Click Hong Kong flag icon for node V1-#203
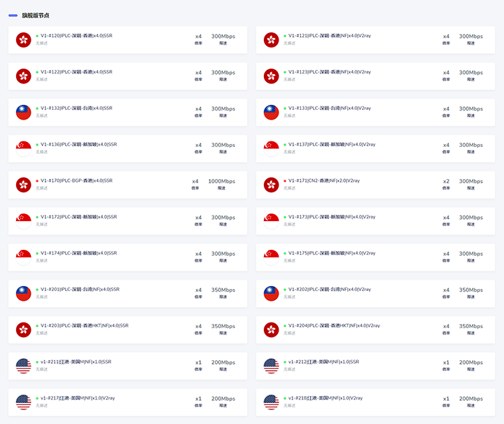504x424 pixels. coord(24,330)
